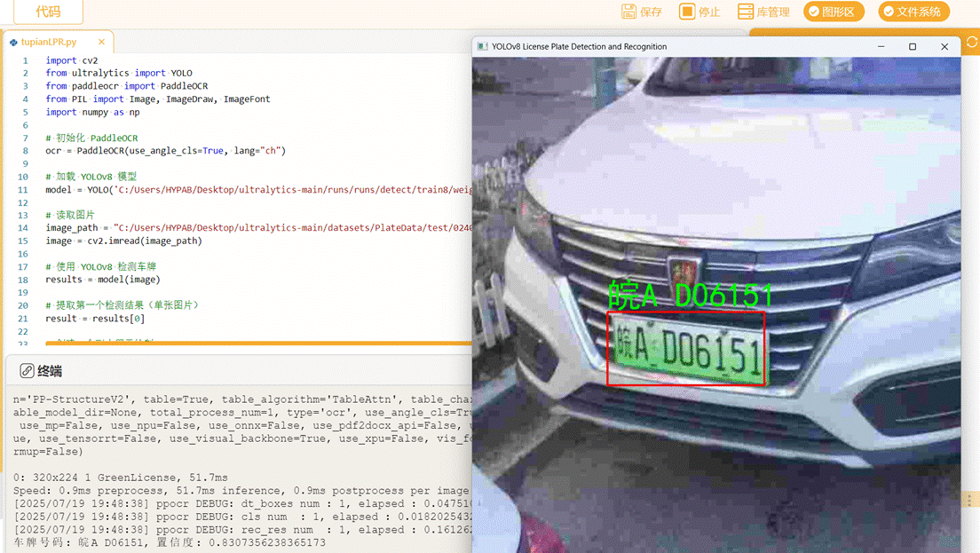Toggle the 图形区 graphics area

point(834,12)
